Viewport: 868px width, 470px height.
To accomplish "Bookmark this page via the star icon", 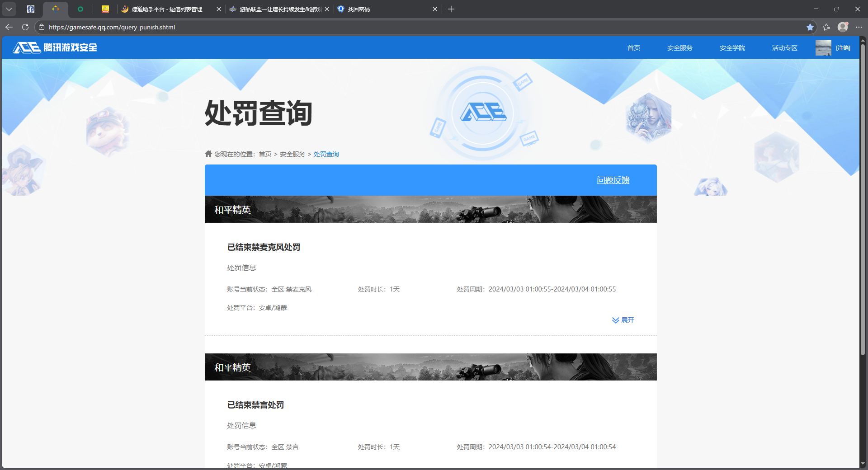I will click(810, 27).
